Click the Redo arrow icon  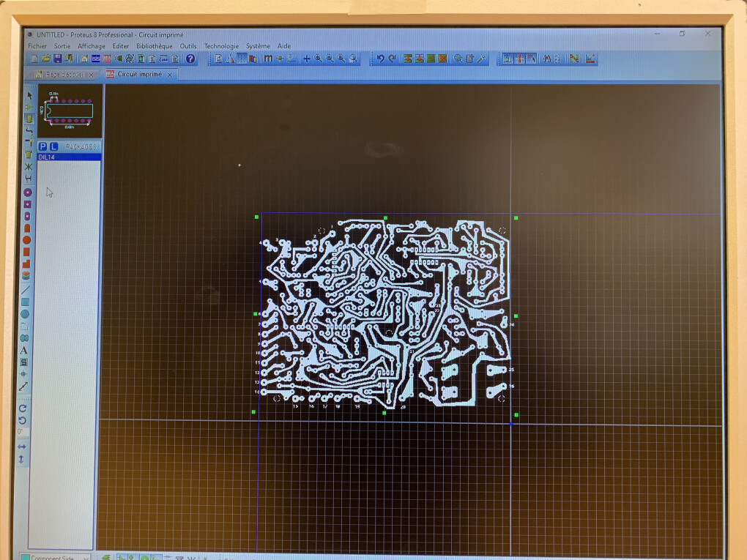(x=392, y=59)
